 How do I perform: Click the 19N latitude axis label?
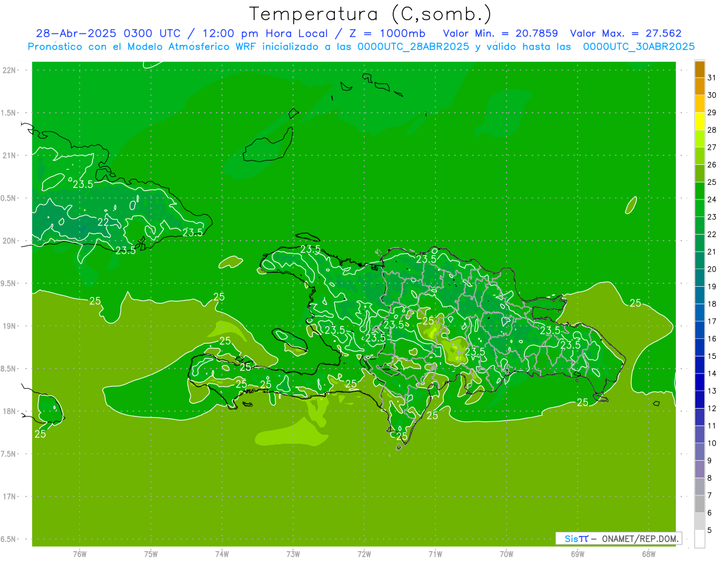10,326
